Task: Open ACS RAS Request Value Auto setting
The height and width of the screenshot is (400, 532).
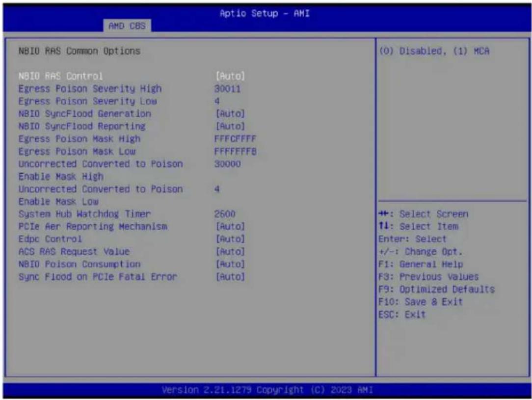Action: coord(230,252)
